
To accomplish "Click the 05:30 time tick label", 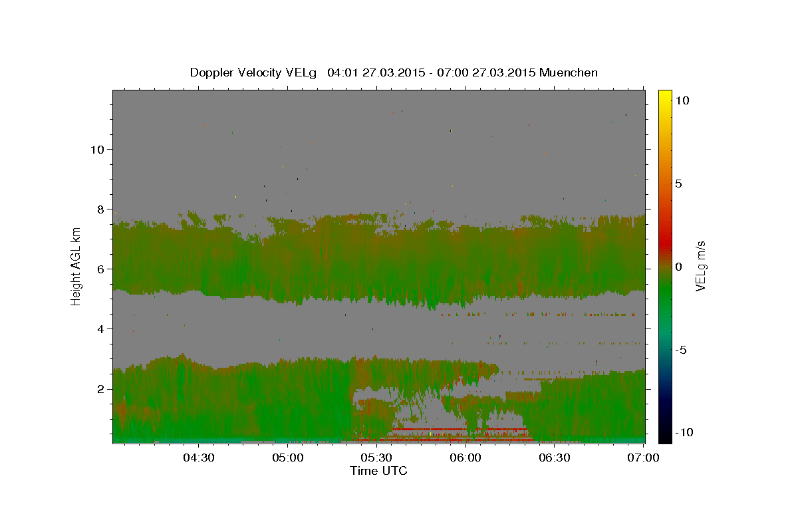I will pos(376,458).
